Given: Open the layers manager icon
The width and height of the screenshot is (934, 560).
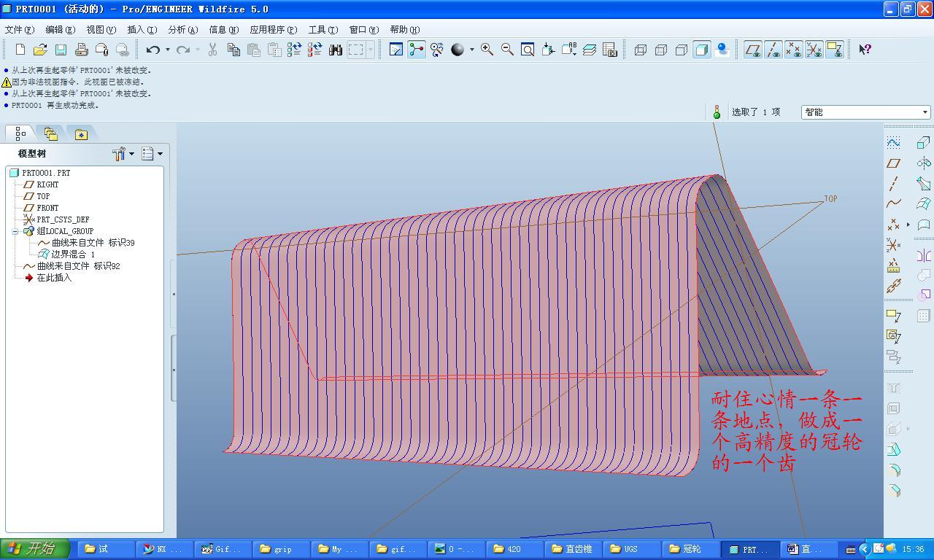Looking at the screenshot, I should click(x=590, y=50).
